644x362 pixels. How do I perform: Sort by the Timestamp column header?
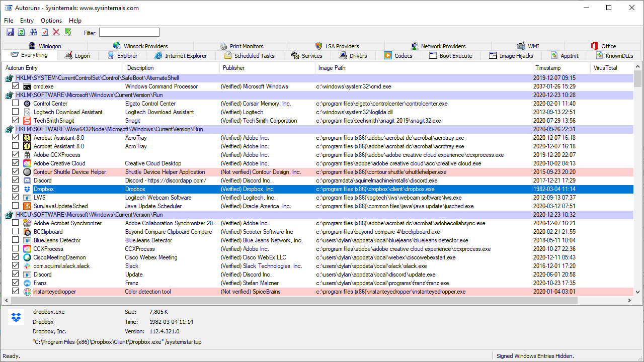(x=561, y=68)
